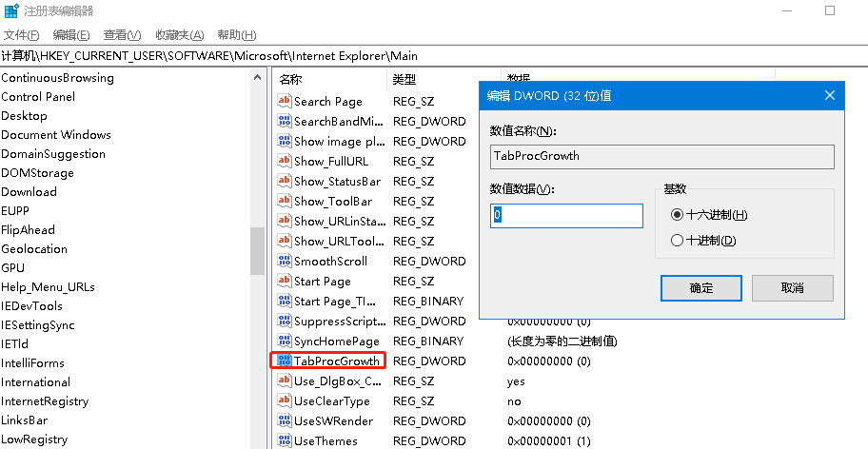Screen dimensions: 868x449
Task: Open the 查看(V) view menu
Action: click(x=122, y=35)
